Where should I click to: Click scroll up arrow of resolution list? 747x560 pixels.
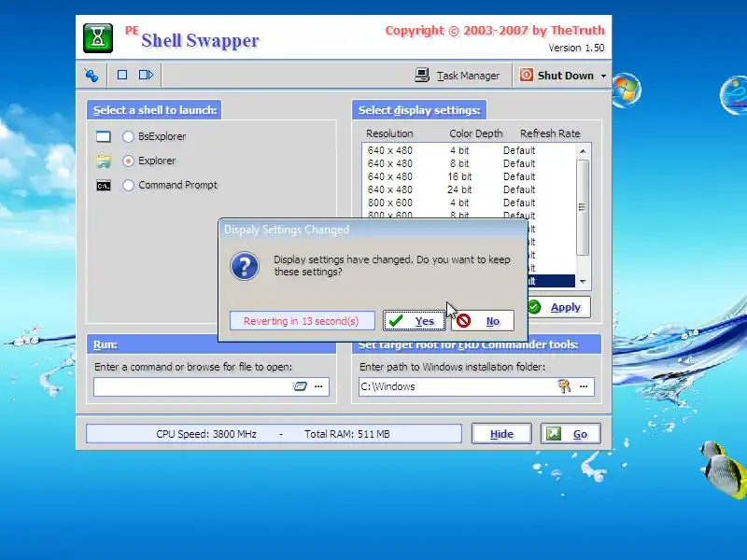pyautogui.click(x=583, y=151)
